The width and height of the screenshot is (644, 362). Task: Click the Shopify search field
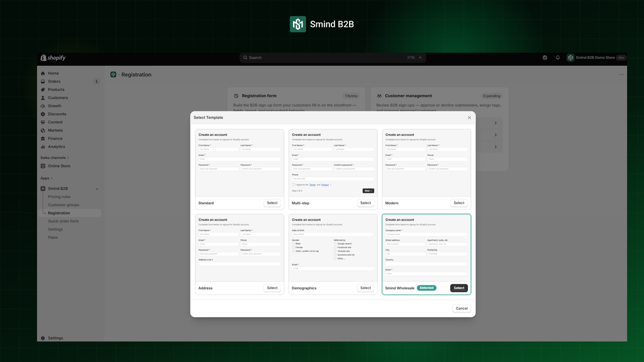tap(333, 58)
